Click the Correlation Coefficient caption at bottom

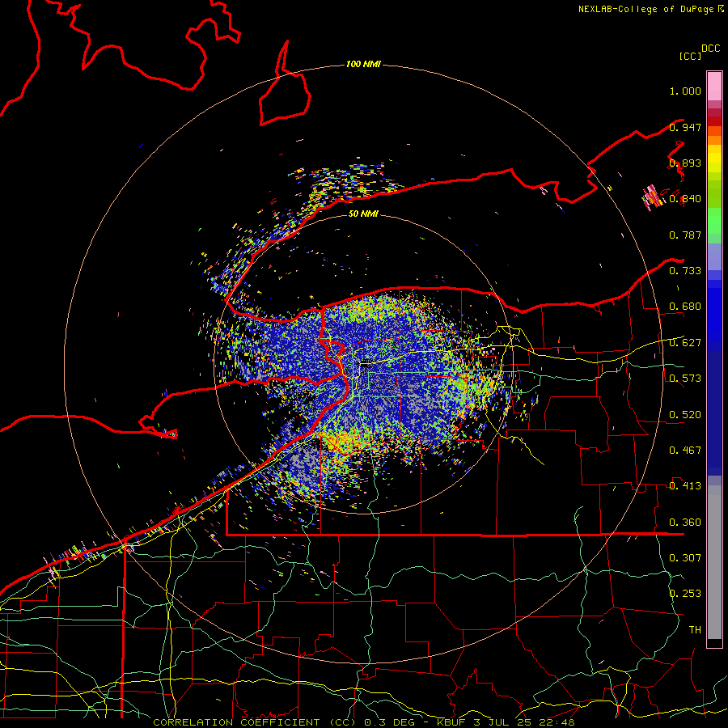click(363, 722)
